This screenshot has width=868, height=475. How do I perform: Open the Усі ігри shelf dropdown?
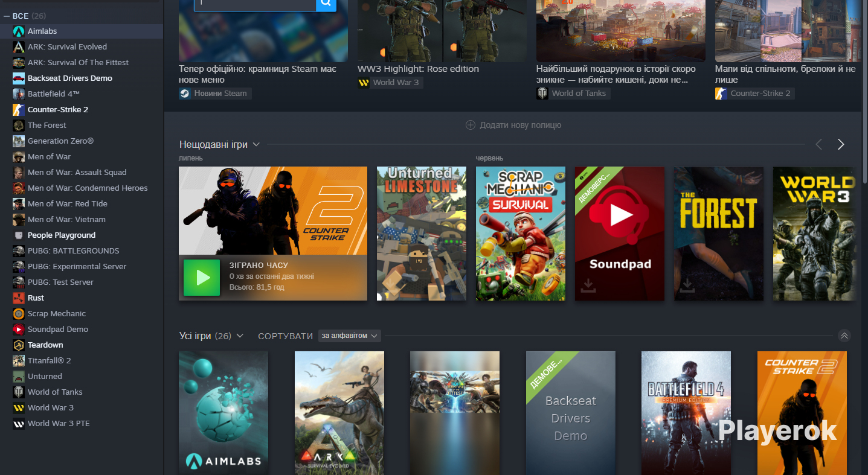point(240,336)
